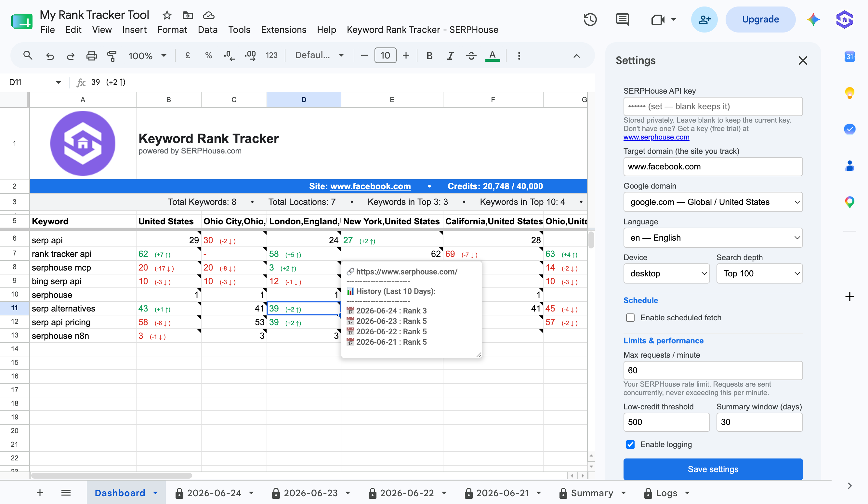Toggle Enable logging checkbox
This screenshot has height=504, width=868.
pyautogui.click(x=630, y=444)
